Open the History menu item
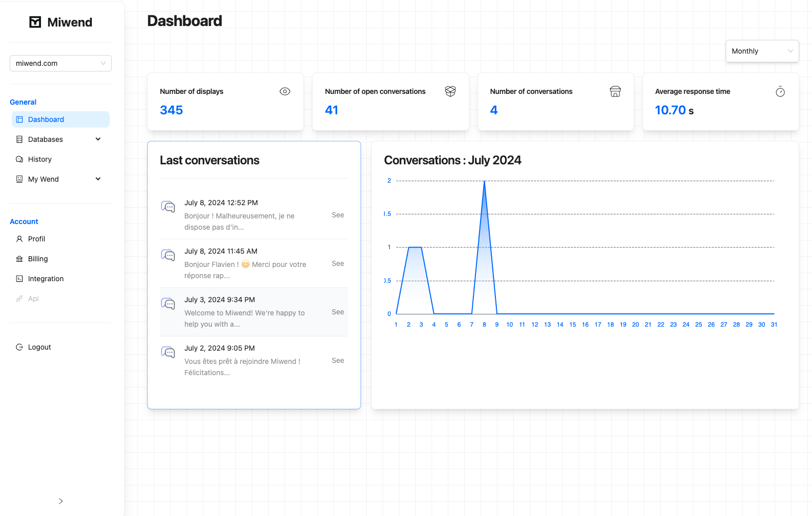Image resolution: width=812 pixels, height=516 pixels. [x=61, y=159]
